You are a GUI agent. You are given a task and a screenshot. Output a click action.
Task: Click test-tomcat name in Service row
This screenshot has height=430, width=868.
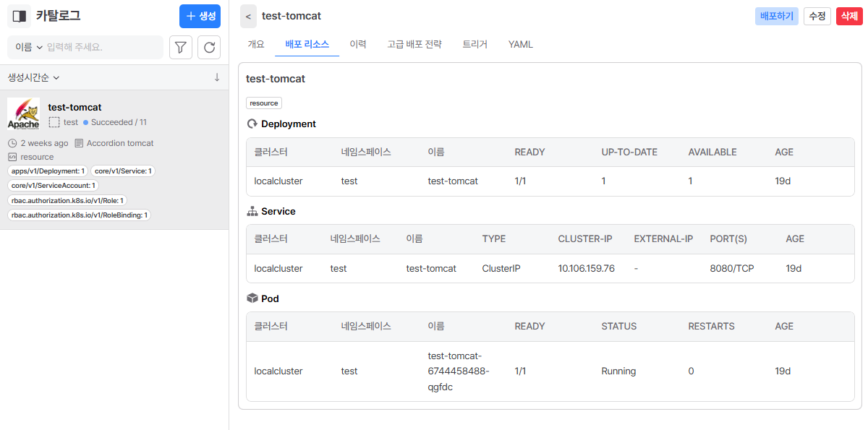coord(431,268)
